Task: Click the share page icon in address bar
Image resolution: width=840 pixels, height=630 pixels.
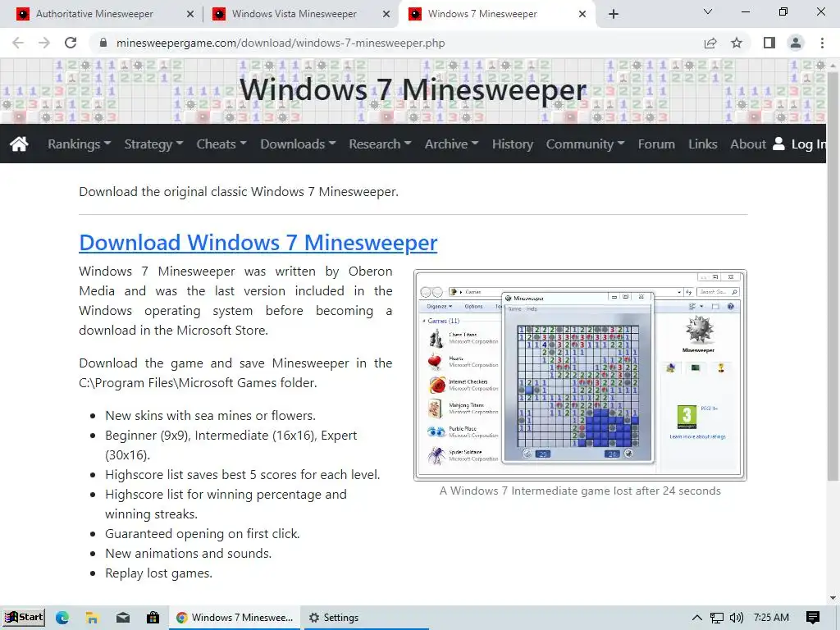Action: coord(710,43)
